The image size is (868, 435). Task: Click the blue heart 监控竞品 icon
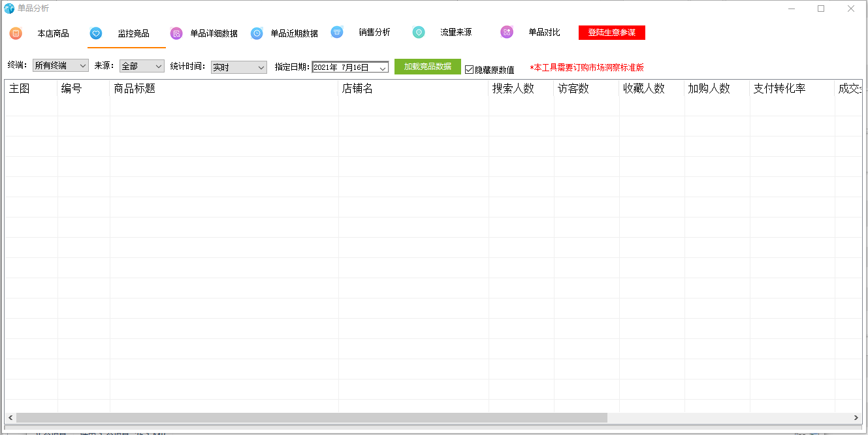coord(95,33)
